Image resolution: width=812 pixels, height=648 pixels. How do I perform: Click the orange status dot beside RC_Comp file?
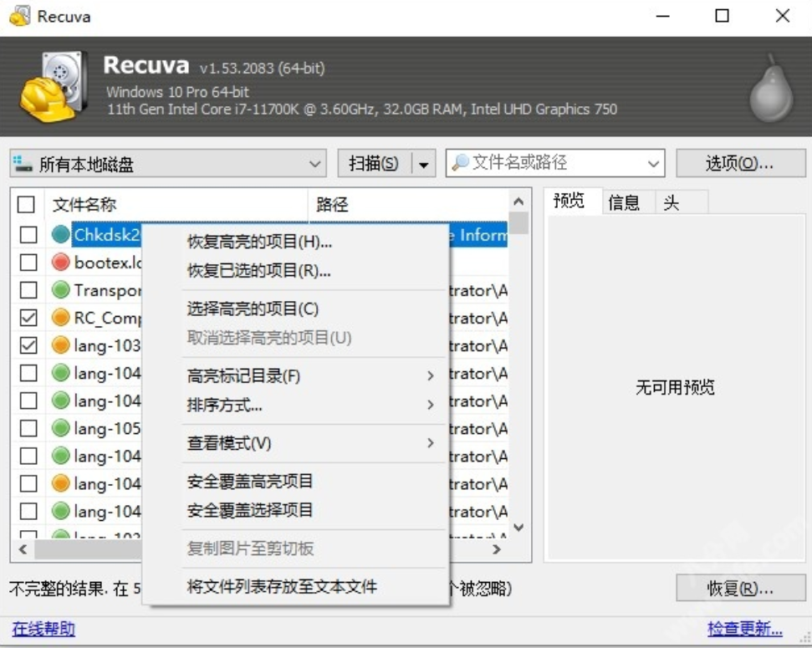pyautogui.click(x=61, y=318)
